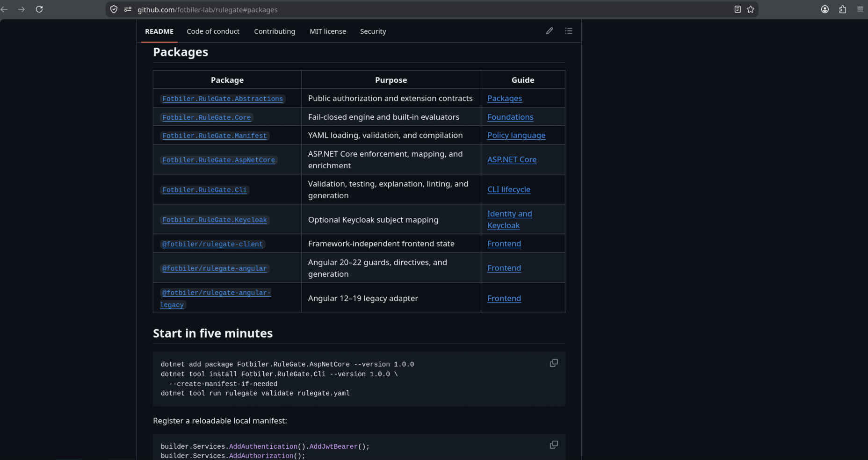Open Frontend guide for rulegate-angular row
The image size is (868, 460).
pyautogui.click(x=504, y=268)
